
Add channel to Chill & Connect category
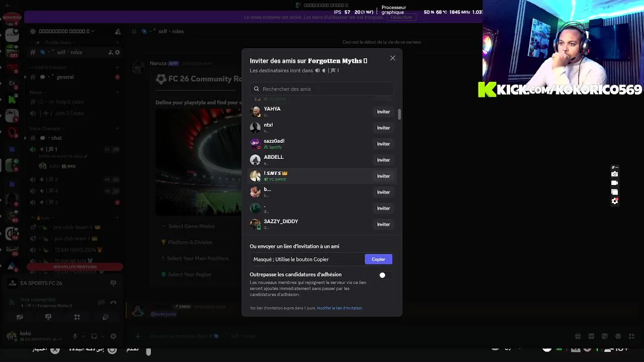pos(117,67)
